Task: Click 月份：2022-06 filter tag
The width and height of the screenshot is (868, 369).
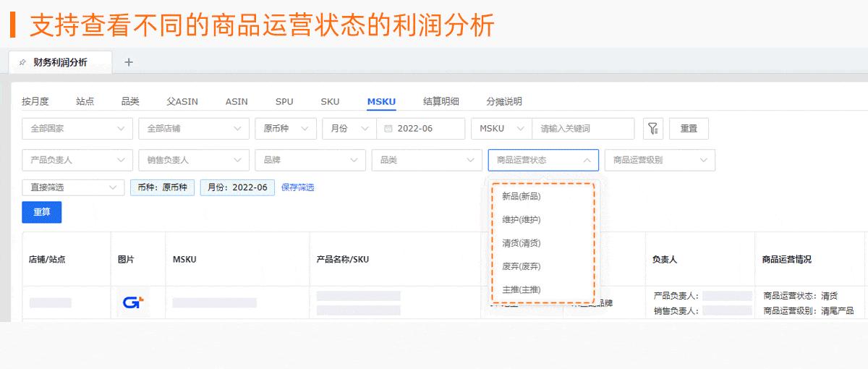Action: coord(237,187)
